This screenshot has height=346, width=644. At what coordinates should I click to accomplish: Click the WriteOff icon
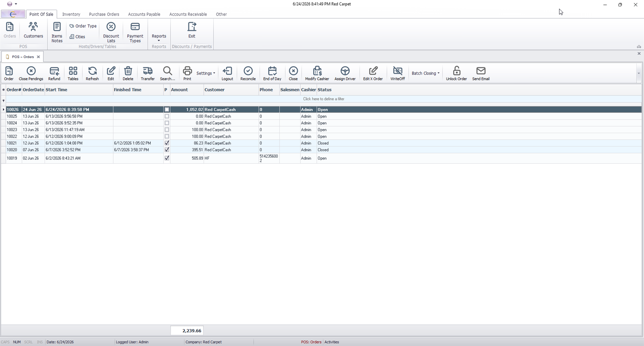click(398, 74)
